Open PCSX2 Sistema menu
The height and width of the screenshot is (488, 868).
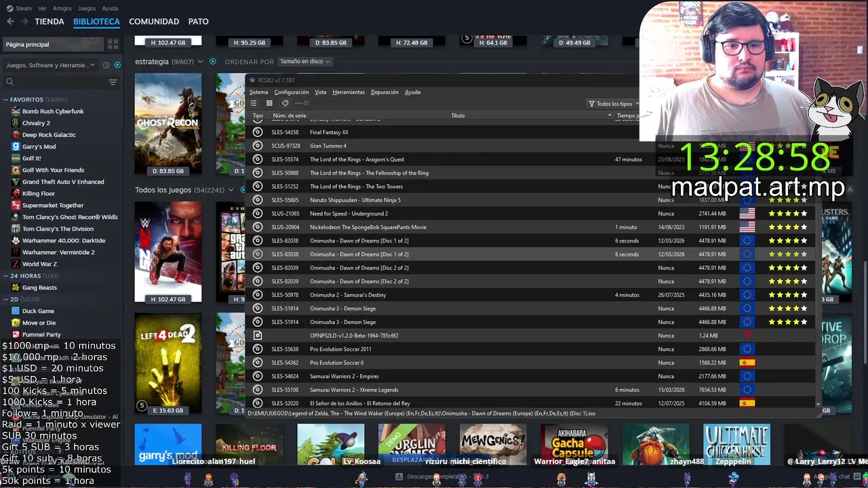258,92
